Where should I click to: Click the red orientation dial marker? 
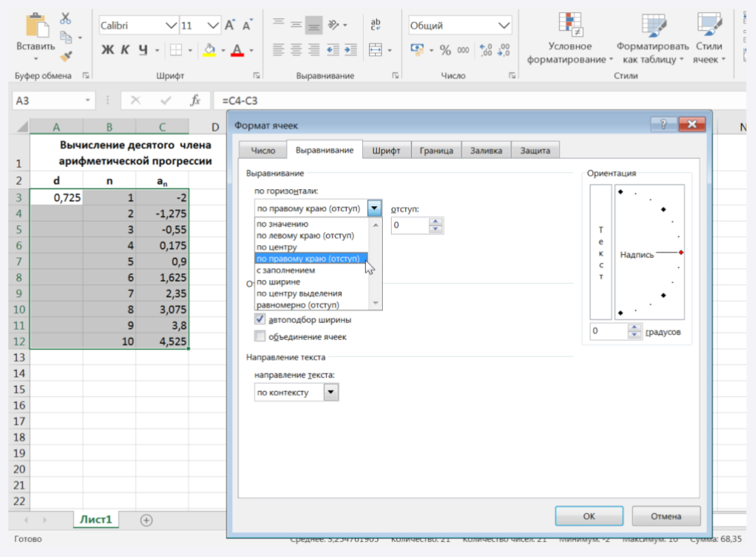681,253
